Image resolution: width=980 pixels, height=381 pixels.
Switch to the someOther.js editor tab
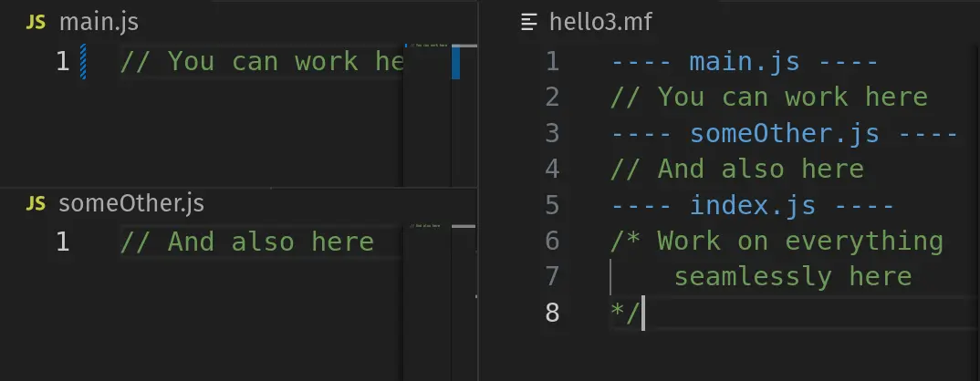[116, 203]
